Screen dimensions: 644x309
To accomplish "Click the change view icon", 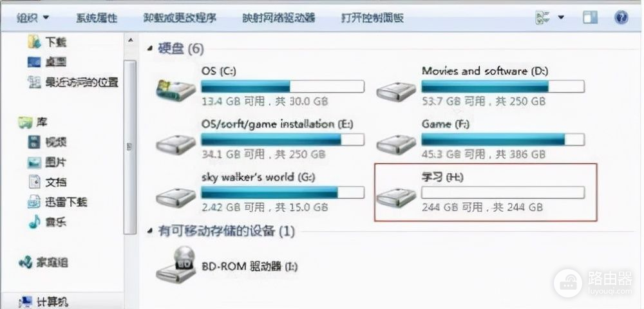I will pyautogui.click(x=542, y=17).
